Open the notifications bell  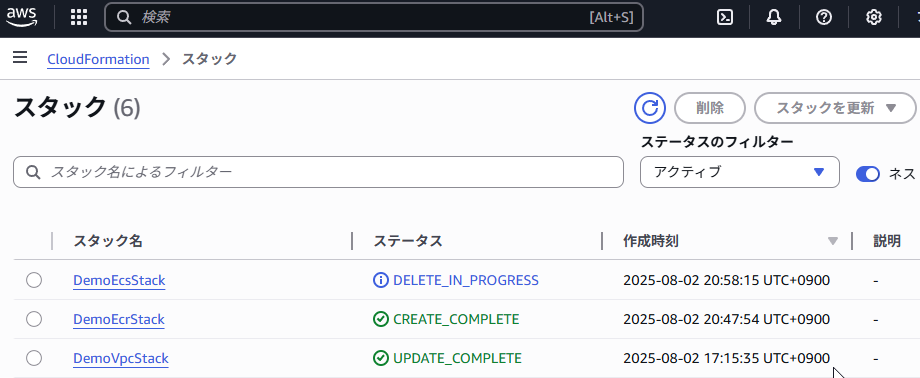pos(774,18)
